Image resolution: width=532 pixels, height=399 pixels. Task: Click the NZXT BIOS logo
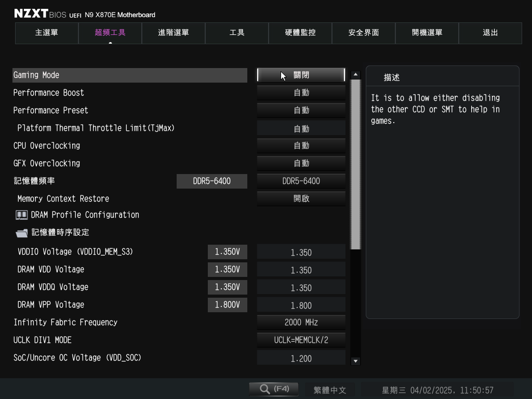[x=40, y=14]
